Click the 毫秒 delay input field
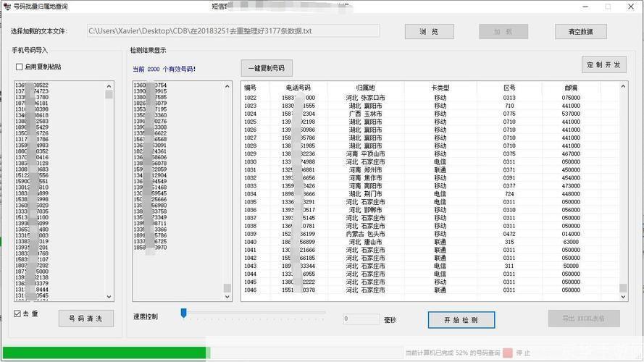This screenshot has width=644, height=362. coord(361,319)
